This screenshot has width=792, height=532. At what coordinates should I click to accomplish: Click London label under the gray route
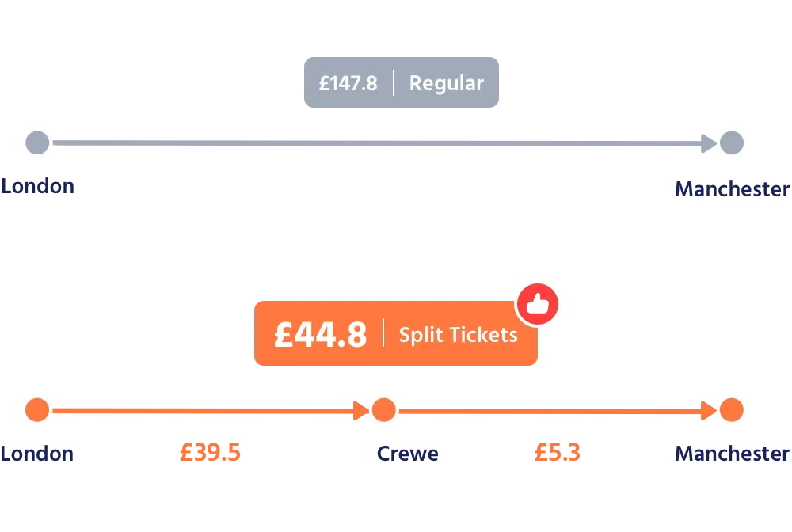(37, 187)
